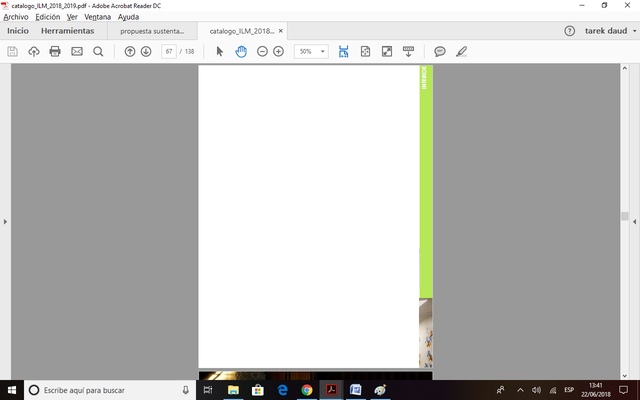The image size is (640, 400).
Task: Print the document with printer icon
Action: point(55,51)
